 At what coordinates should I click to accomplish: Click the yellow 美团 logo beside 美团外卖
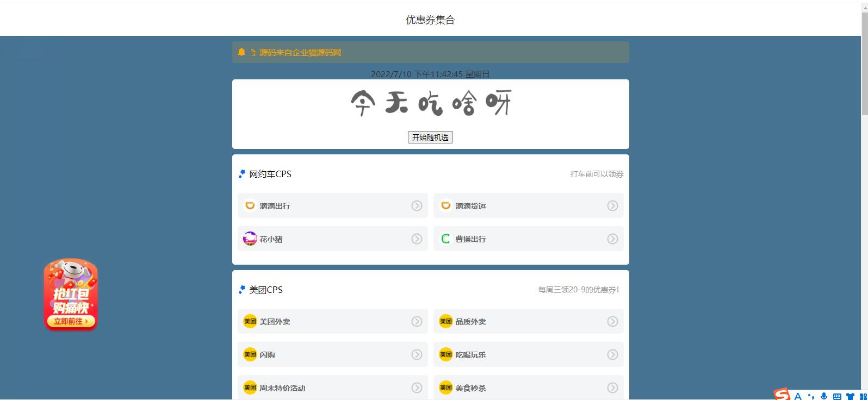pyautogui.click(x=250, y=321)
